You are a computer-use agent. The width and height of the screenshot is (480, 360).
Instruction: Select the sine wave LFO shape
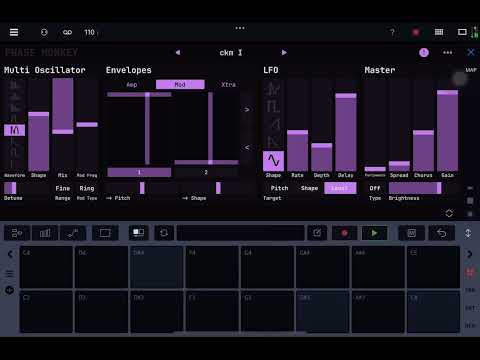273,161
